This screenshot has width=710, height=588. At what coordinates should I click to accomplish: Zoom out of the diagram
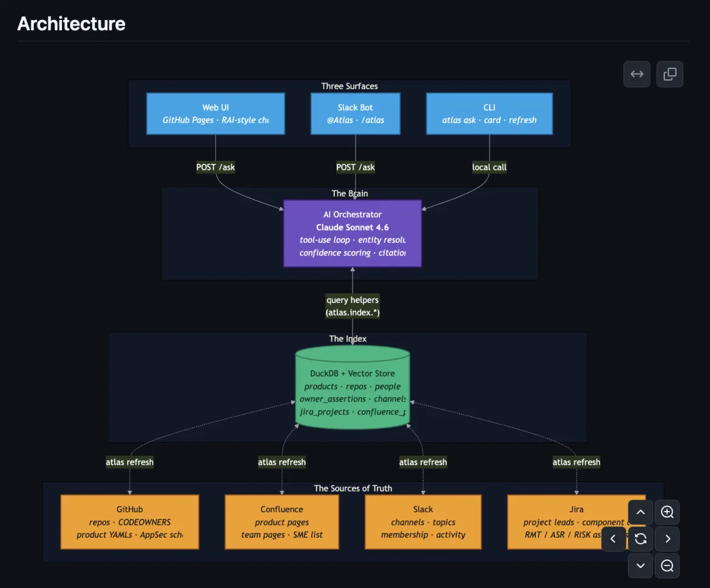(667, 566)
